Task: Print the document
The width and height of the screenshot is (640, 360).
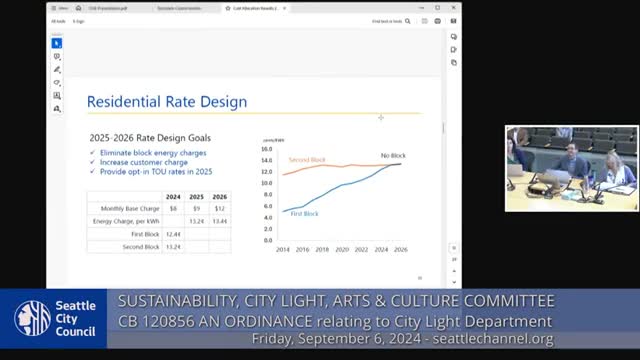Action: (438, 21)
